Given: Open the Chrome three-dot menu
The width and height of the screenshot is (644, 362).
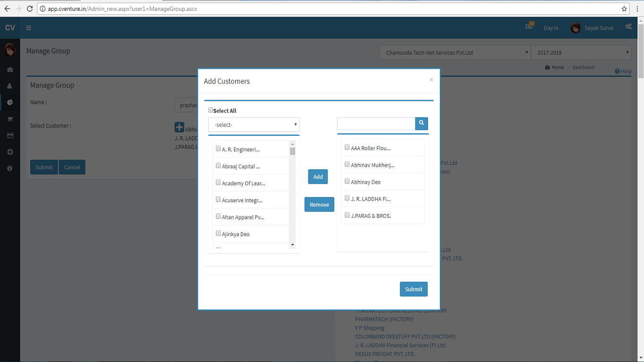Looking at the screenshot, I should coord(637,8).
